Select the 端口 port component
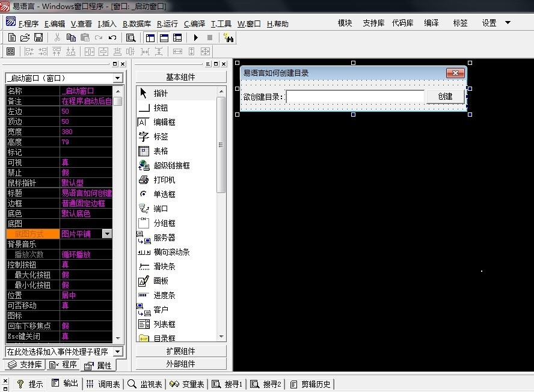Image resolution: width=534 pixels, height=392 pixels. pyautogui.click(x=176, y=209)
